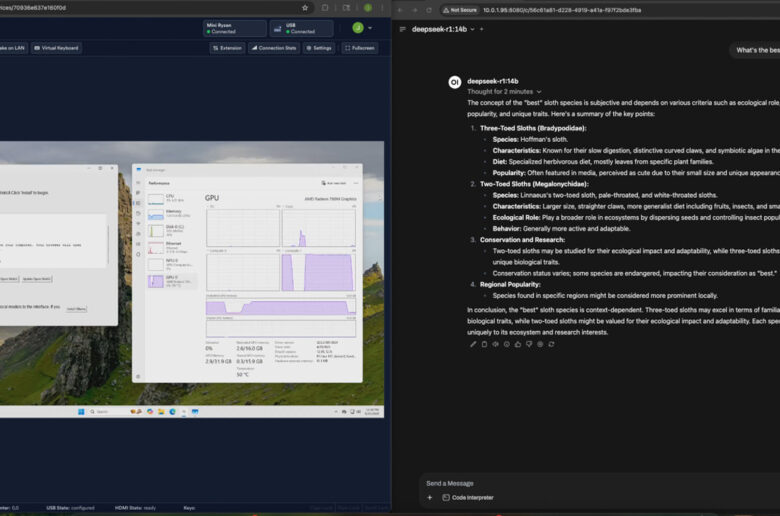The image size is (780, 516).
Task: Copy the response with the copy icon
Action: pos(484,344)
